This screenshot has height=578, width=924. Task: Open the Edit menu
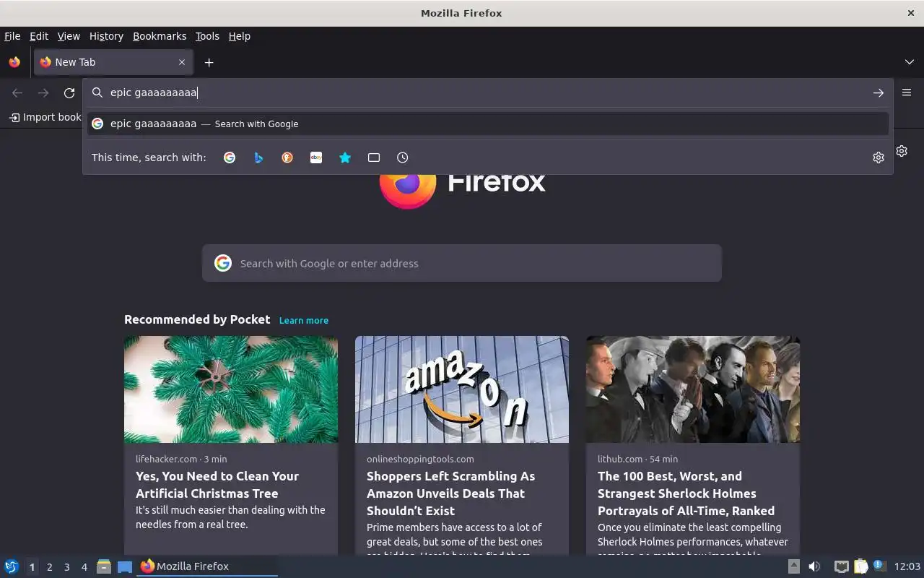point(39,36)
